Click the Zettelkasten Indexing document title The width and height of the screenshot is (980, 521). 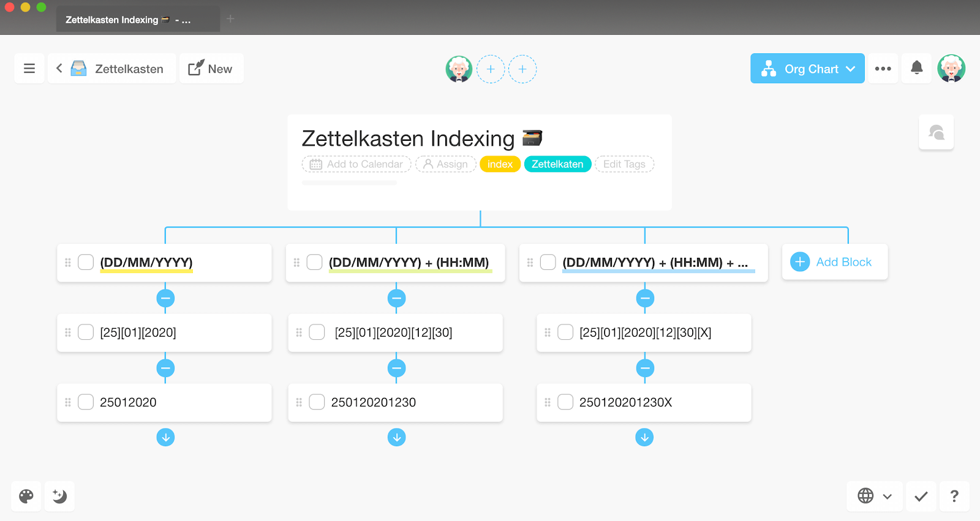click(409, 138)
